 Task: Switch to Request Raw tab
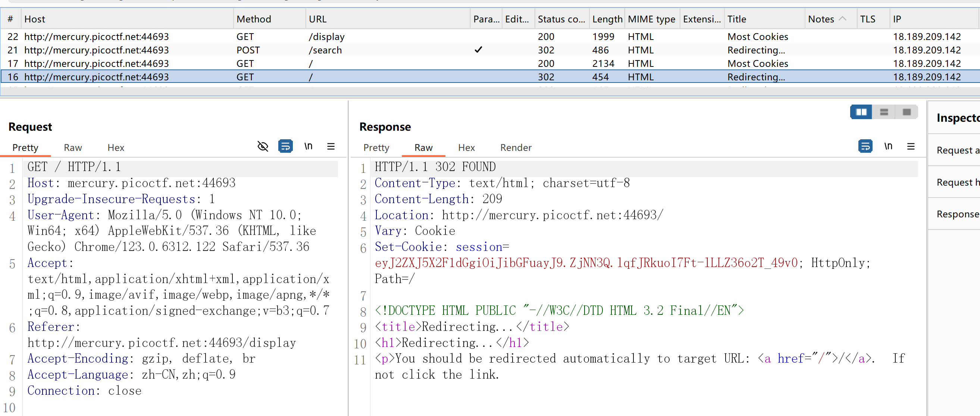click(73, 148)
